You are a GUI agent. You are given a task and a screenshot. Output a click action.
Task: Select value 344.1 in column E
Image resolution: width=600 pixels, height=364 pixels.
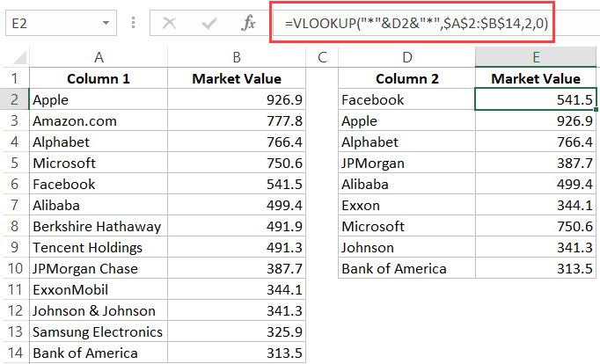pyautogui.click(x=536, y=205)
